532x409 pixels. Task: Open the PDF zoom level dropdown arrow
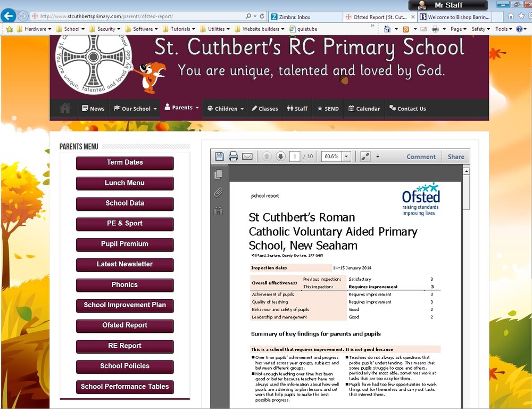point(346,157)
